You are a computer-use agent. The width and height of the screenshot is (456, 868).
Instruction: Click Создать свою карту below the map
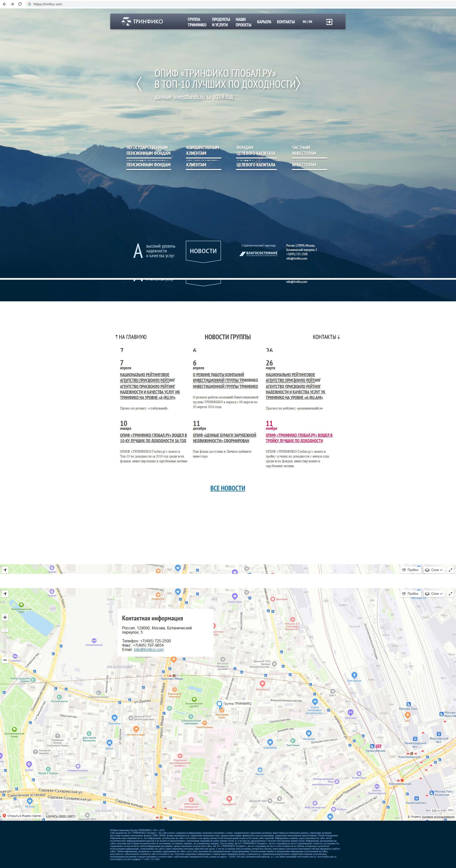pyautogui.click(x=61, y=816)
